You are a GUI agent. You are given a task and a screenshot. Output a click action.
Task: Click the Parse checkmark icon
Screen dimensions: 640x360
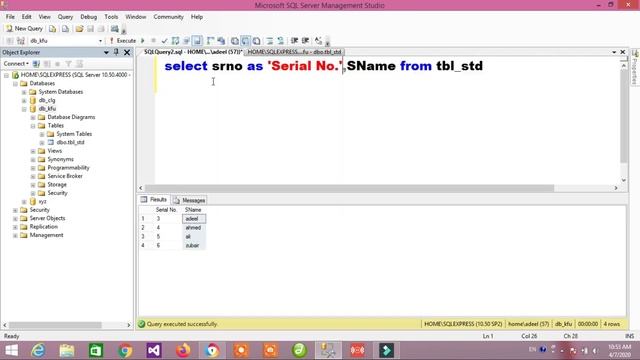coord(164,41)
